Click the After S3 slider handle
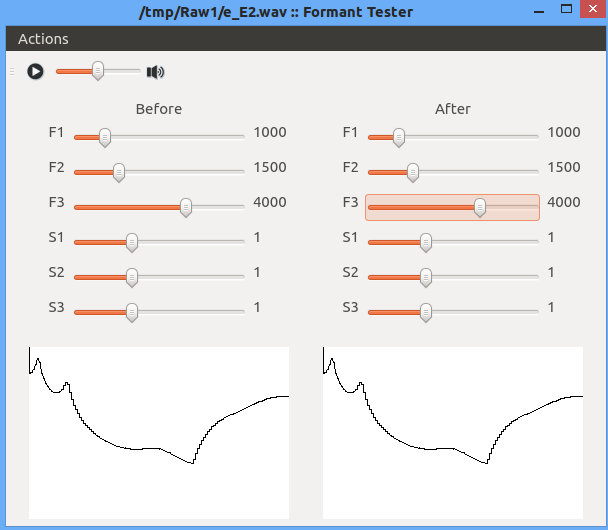 click(426, 312)
